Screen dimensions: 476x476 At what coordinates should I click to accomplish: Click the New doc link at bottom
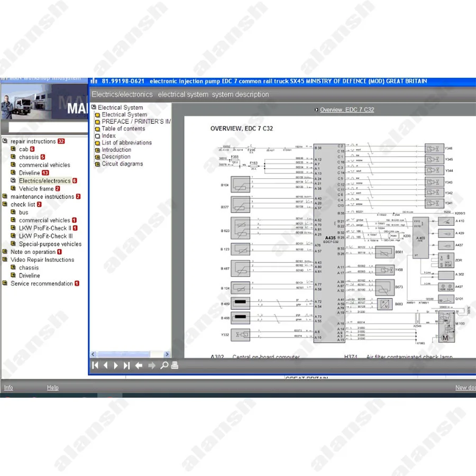click(x=465, y=387)
